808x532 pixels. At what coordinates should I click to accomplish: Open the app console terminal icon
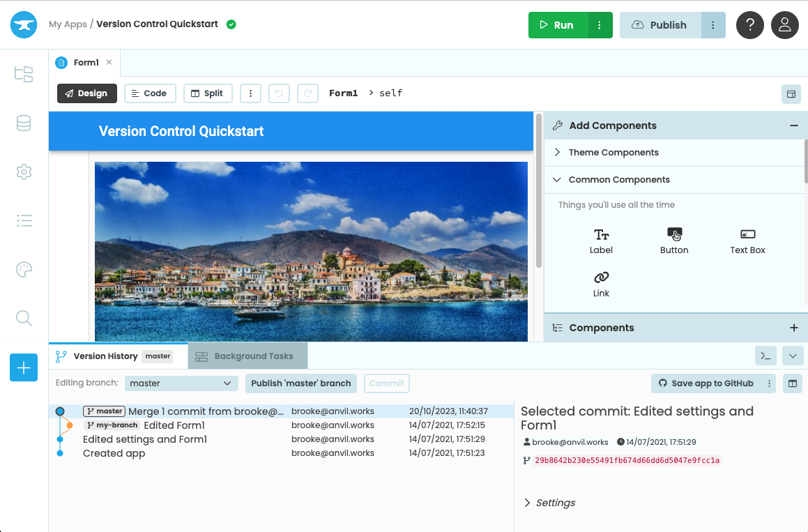765,356
